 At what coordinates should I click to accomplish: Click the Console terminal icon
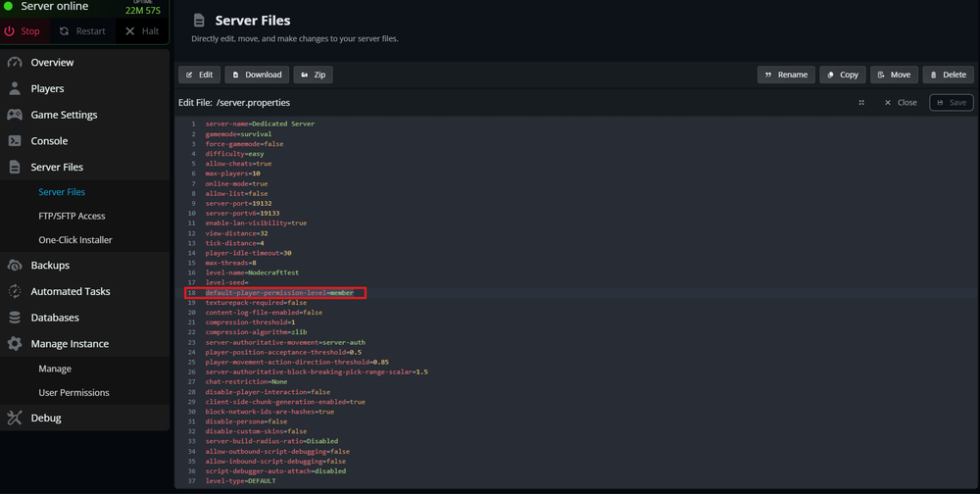point(15,141)
